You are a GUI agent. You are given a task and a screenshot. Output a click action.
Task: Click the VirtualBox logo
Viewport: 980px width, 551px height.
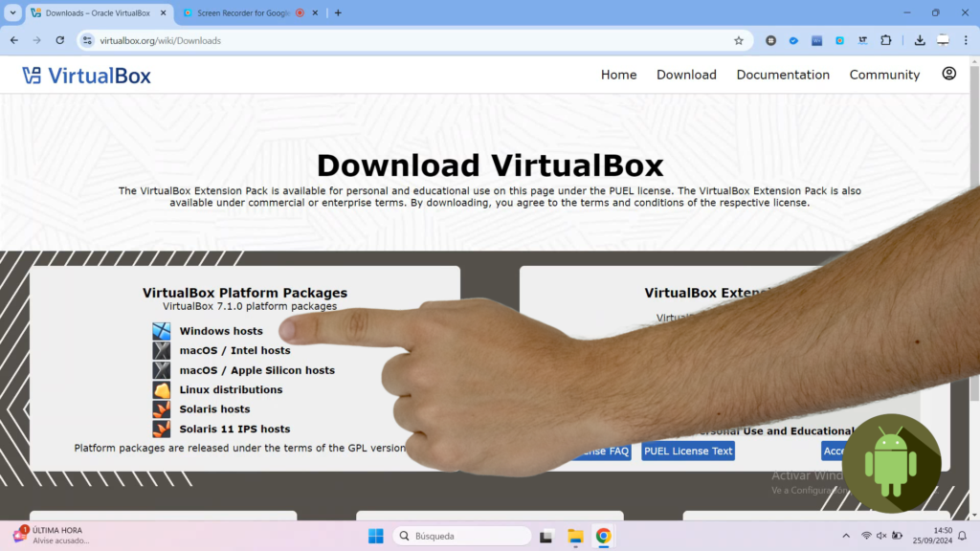coord(86,76)
